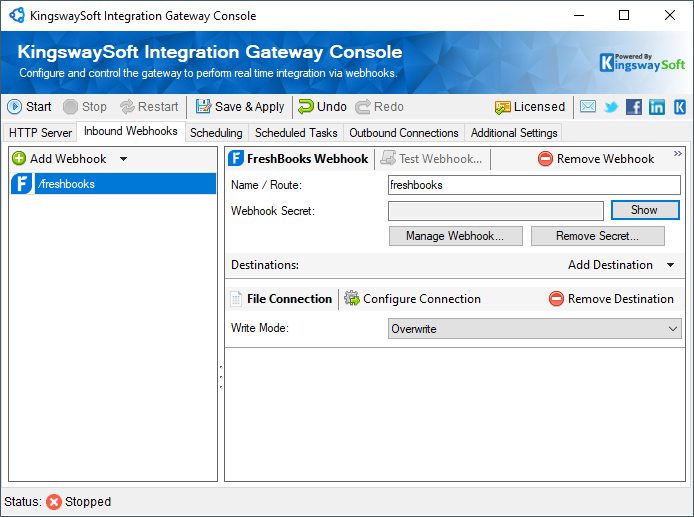Screen dimensions: 694x517
Task: Click Remove Secret... button
Action: click(x=598, y=236)
